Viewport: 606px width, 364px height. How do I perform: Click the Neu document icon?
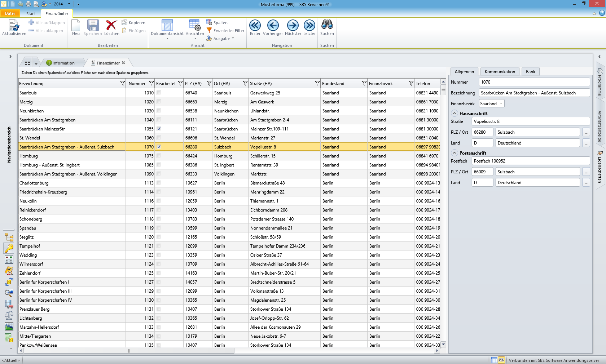tap(76, 26)
